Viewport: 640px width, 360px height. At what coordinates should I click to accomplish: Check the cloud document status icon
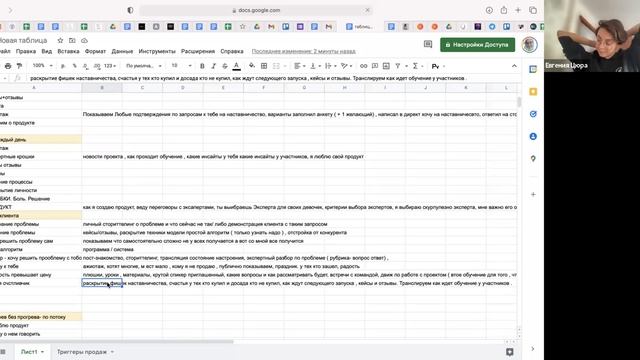[84, 40]
